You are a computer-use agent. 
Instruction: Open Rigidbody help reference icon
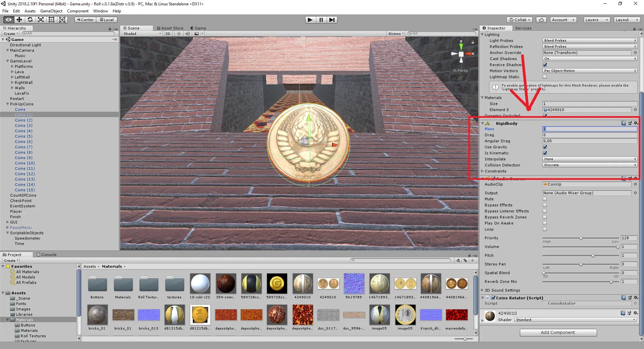tap(624, 123)
